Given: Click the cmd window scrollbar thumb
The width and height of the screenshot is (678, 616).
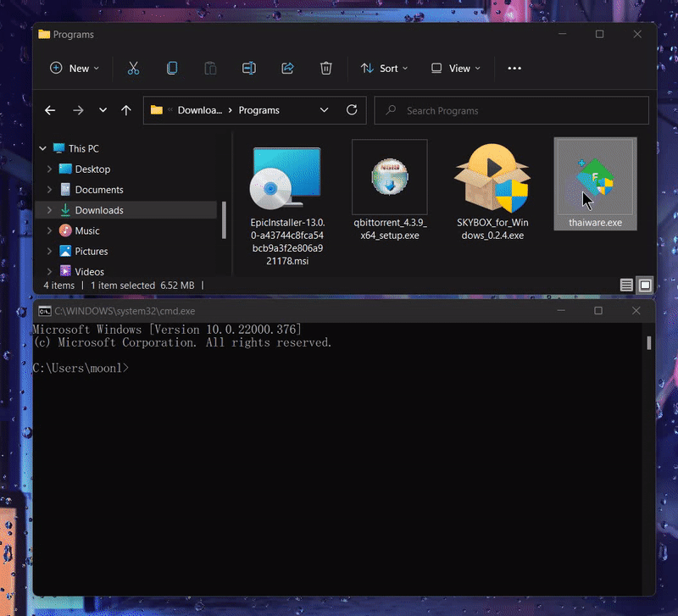Looking at the screenshot, I should [649, 343].
